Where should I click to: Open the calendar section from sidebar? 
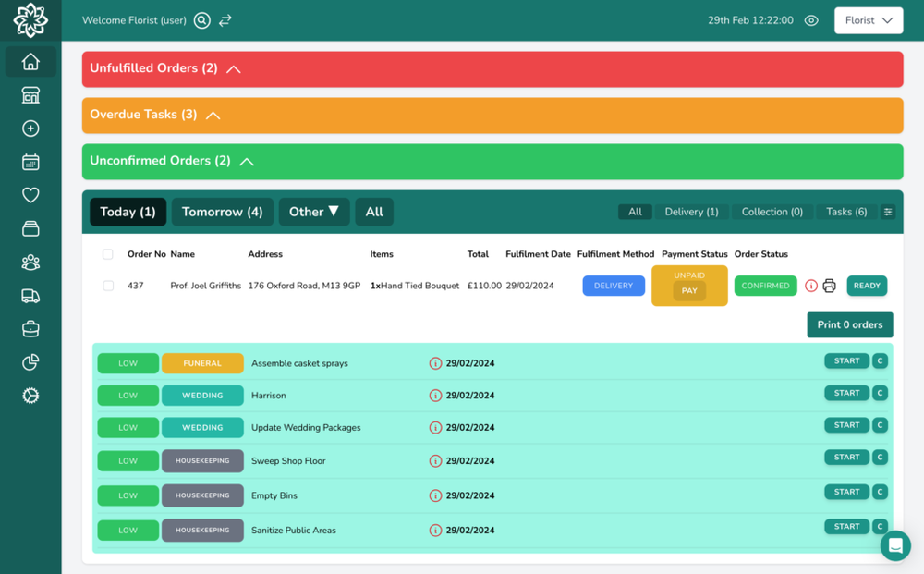point(30,162)
